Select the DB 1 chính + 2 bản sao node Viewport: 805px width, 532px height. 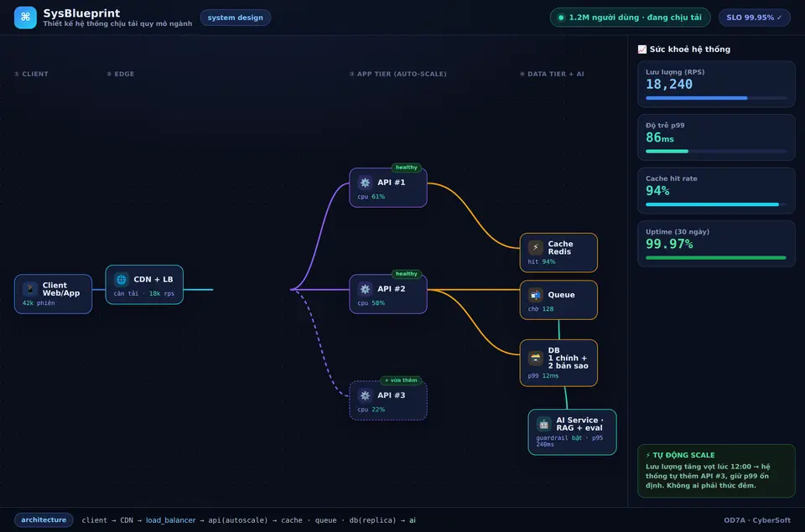click(x=558, y=363)
